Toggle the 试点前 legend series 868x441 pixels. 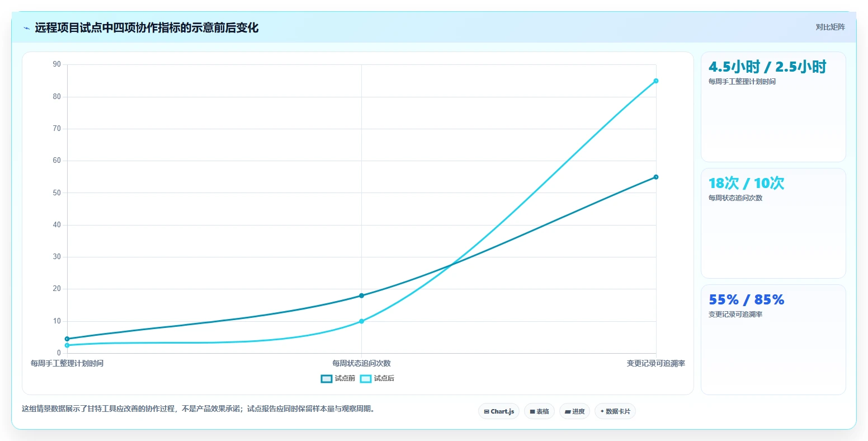(x=338, y=378)
